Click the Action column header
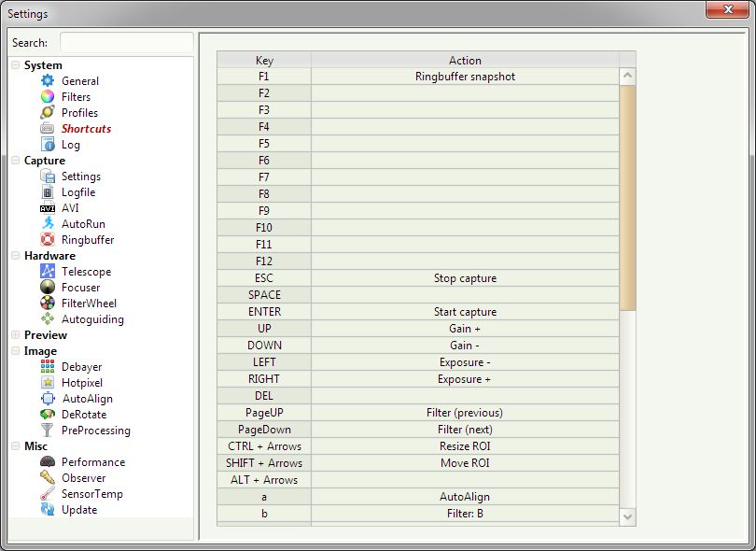756x551 pixels. coord(466,60)
